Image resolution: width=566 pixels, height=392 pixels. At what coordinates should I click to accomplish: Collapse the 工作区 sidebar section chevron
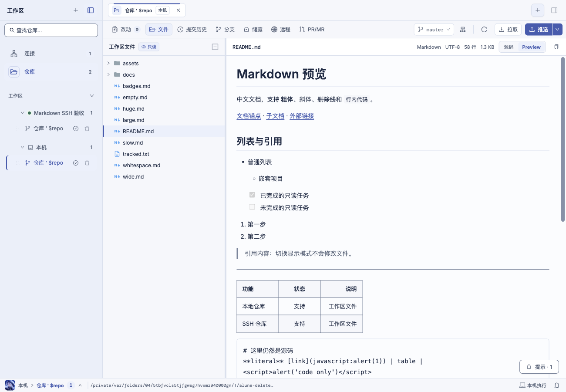tap(92, 96)
